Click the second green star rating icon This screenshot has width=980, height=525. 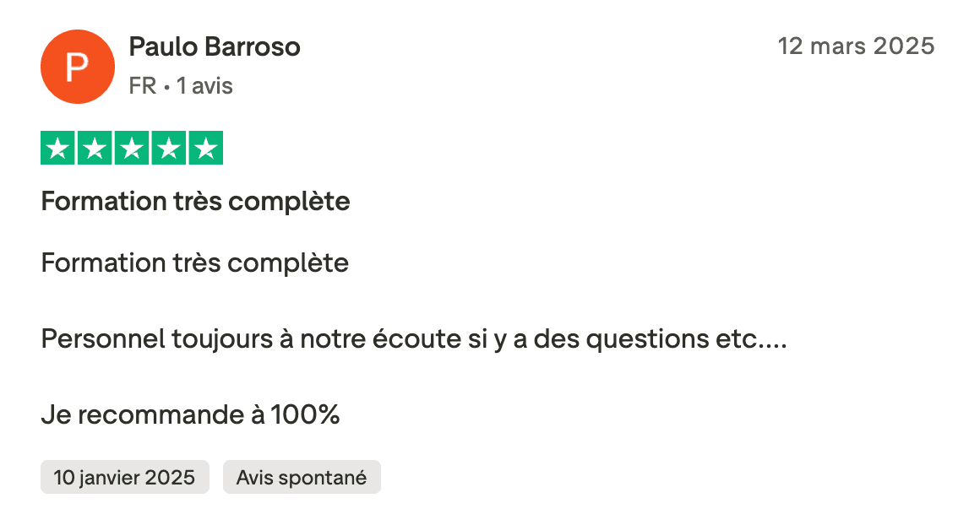pyautogui.click(x=95, y=148)
